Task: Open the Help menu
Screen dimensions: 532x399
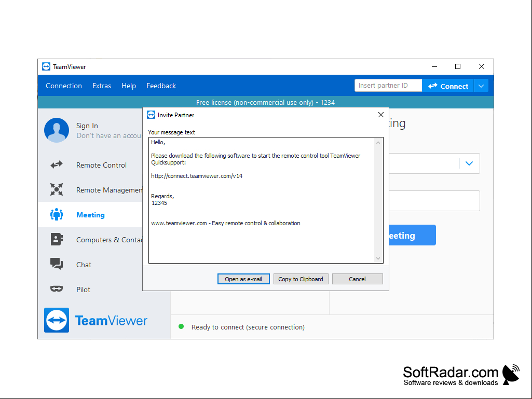Action: [x=129, y=86]
